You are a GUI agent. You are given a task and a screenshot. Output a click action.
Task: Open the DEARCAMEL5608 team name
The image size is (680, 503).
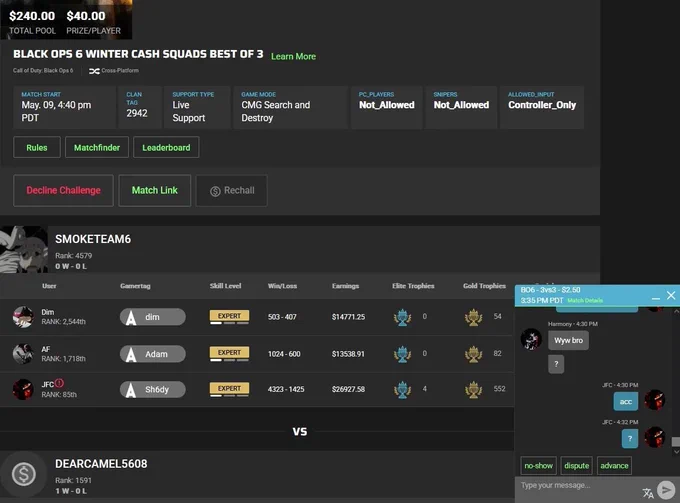tap(101, 464)
